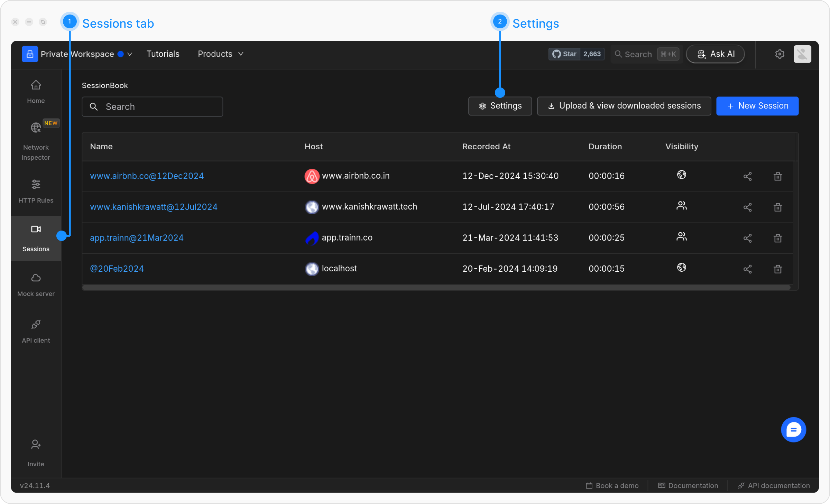
Task: Open the chat support bubble
Action: (x=793, y=430)
